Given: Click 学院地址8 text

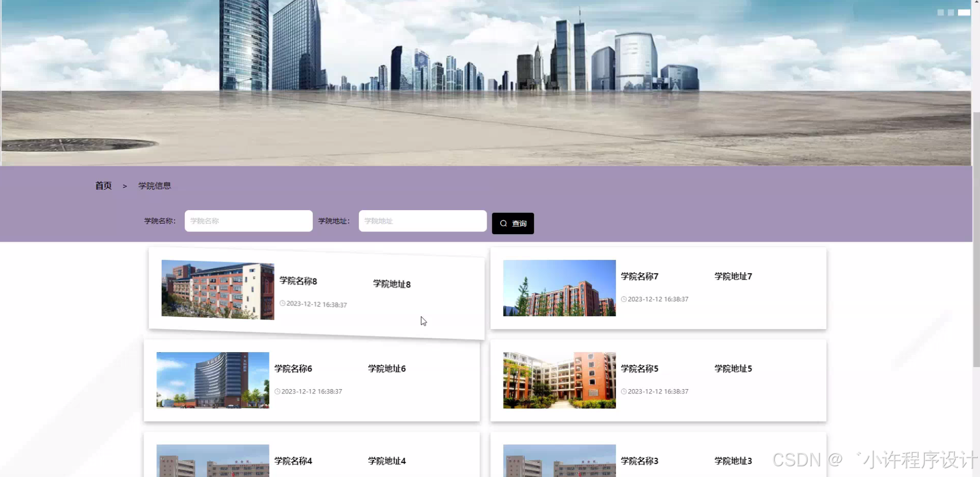Looking at the screenshot, I should (x=392, y=284).
